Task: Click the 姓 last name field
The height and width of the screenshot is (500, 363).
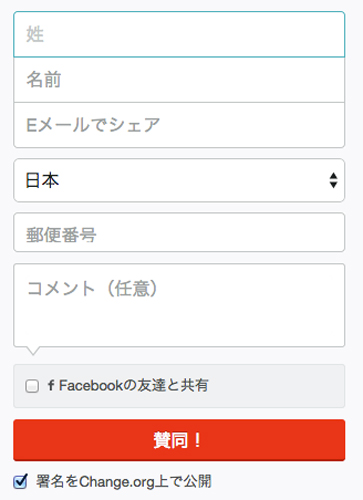Action: [x=179, y=34]
